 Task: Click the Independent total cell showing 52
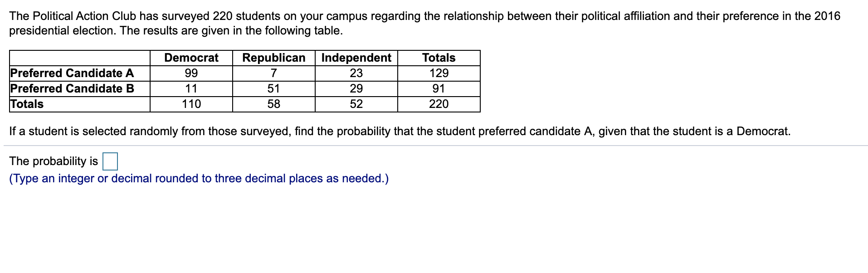pos(356,104)
